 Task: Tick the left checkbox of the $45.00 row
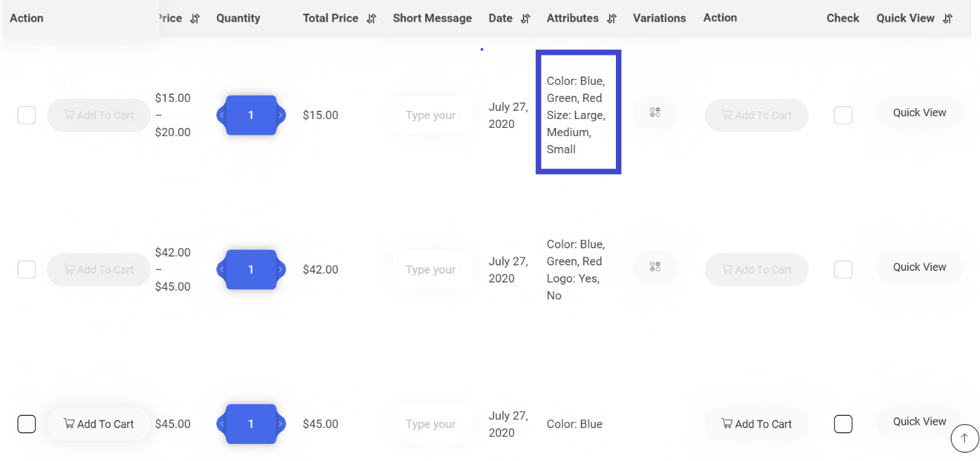coord(26,424)
